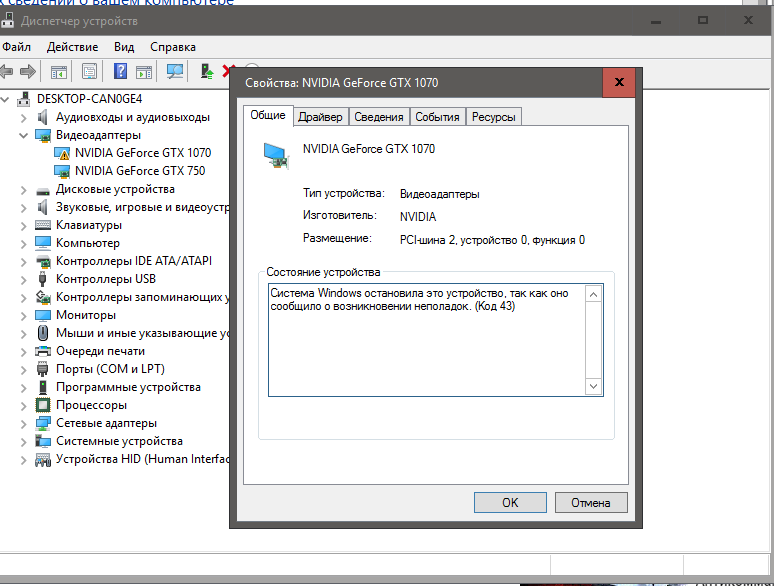
Task: Click the Сетевые адаптеры network icon
Action: pos(43,423)
